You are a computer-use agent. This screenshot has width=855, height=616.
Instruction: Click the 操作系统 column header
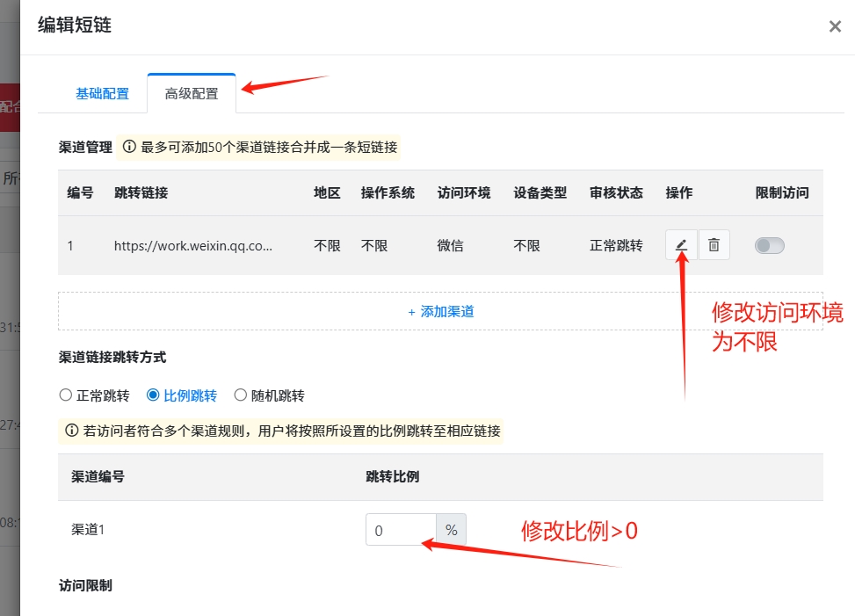388,192
